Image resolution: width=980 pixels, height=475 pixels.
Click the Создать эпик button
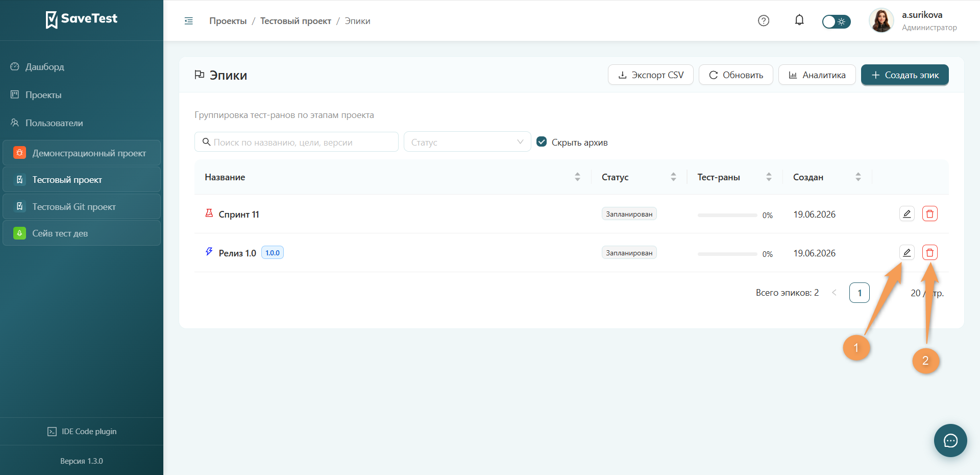(x=904, y=75)
